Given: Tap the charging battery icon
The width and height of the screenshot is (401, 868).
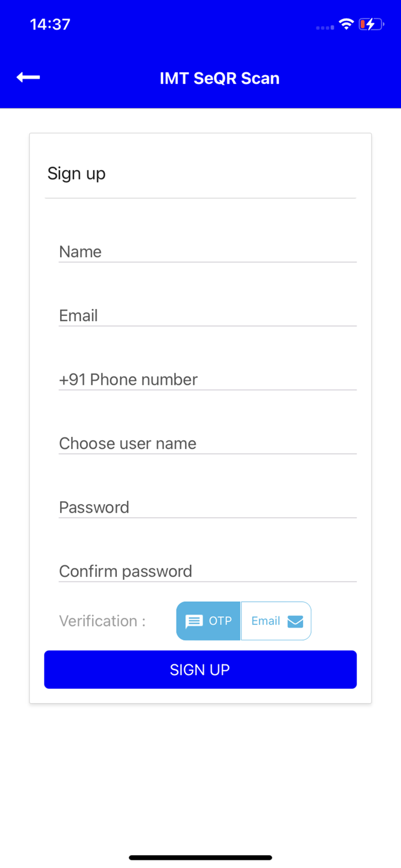Looking at the screenshot, I should (x=370, y=24).
